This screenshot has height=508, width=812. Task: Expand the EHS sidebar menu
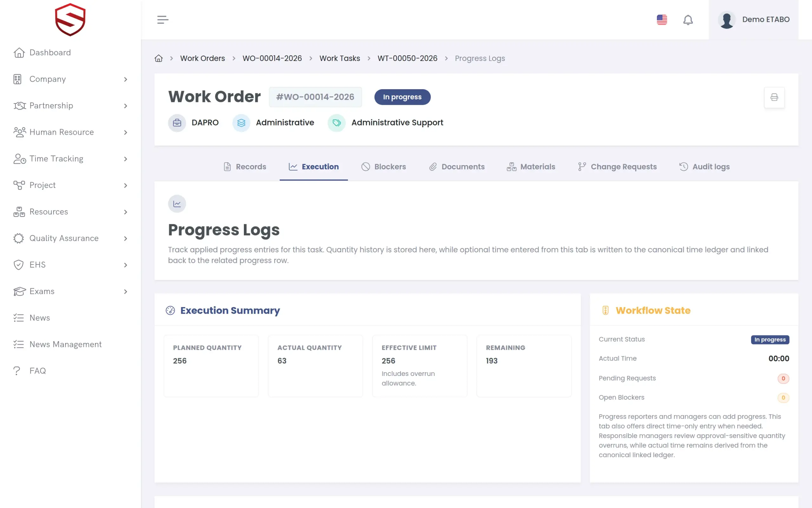click(70, 265)
